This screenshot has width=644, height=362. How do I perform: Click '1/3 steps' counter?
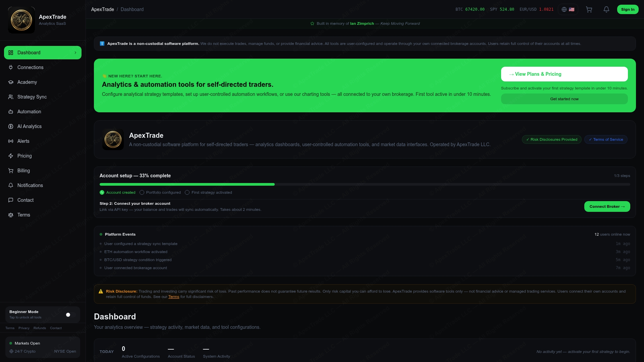(622, 176)
